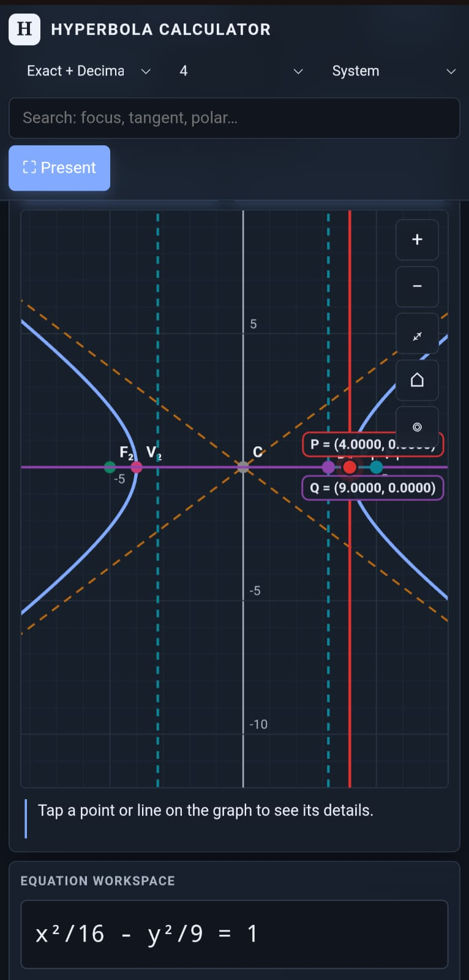Click the center-target concentric circles icon

417,427
